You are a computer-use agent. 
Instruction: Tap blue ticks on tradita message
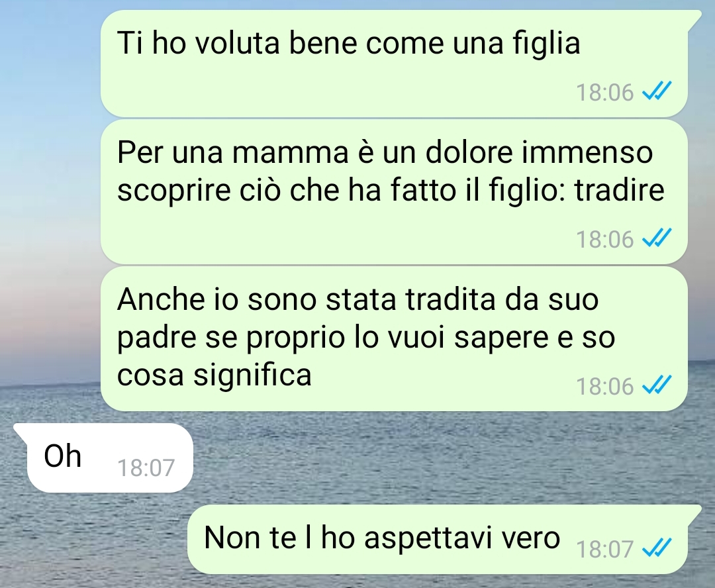[657, 385]
